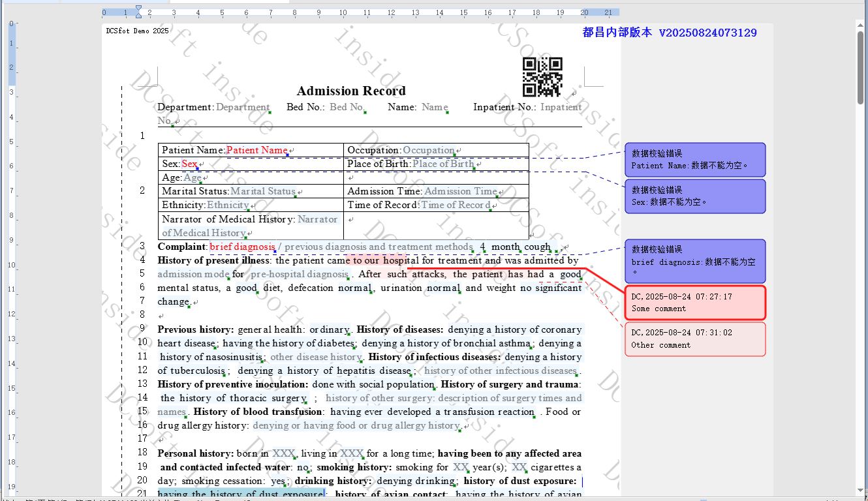Select the first-line indent marker on ruler
This screenshot has width=868, height=501.
point(138,8)
